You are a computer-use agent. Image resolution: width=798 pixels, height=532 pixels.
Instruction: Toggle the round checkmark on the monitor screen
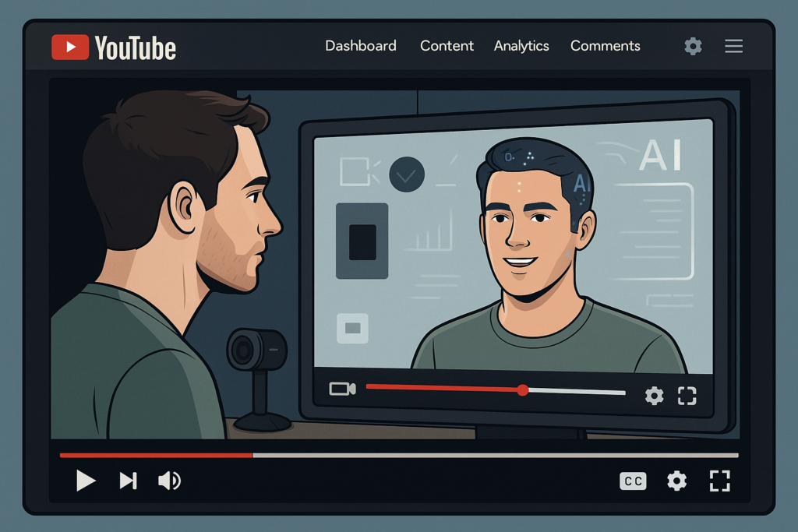pyautogui.click(x=406, y=174)
